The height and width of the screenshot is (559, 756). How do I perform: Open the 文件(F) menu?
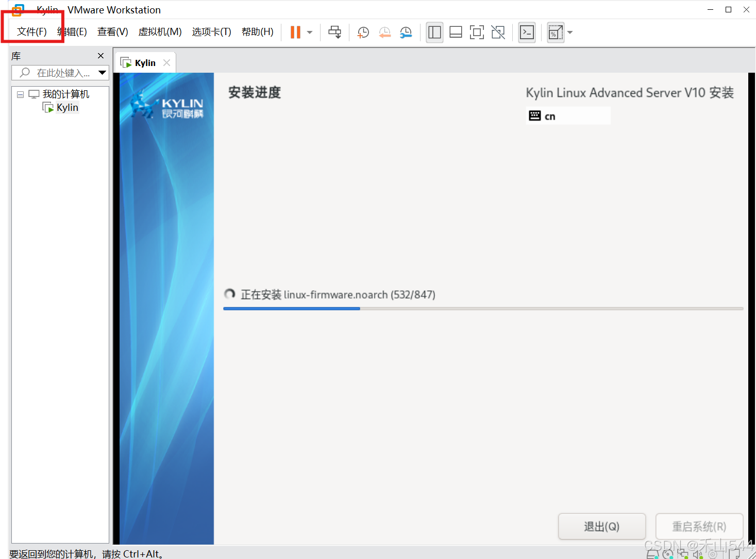point(31,32)
